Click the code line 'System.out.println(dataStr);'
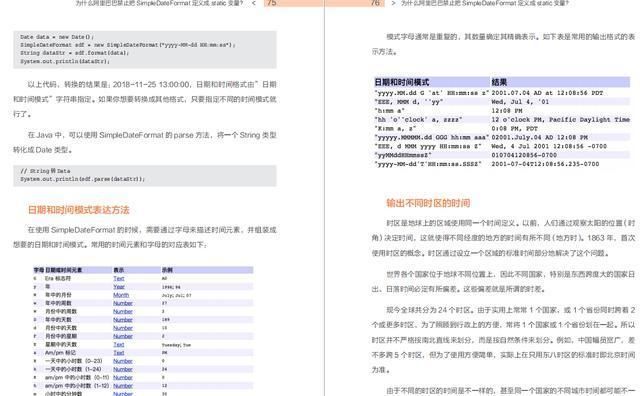 click(65, 61)
